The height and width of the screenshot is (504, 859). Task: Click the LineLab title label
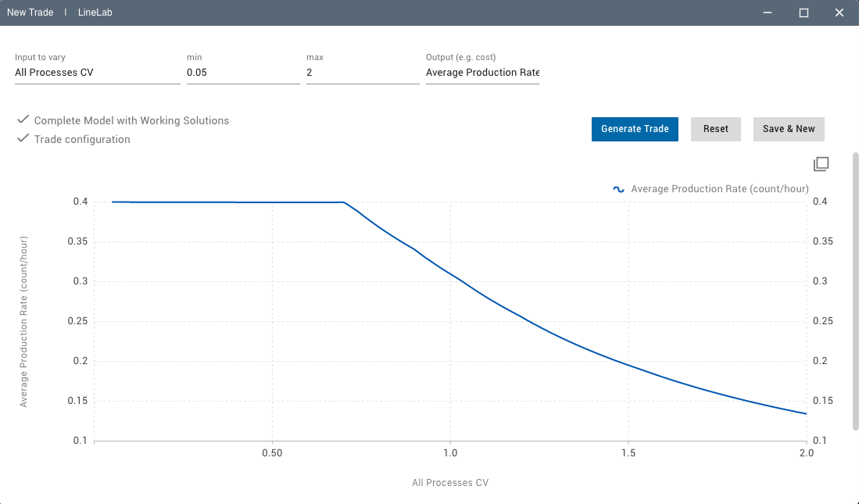point(95,13)
